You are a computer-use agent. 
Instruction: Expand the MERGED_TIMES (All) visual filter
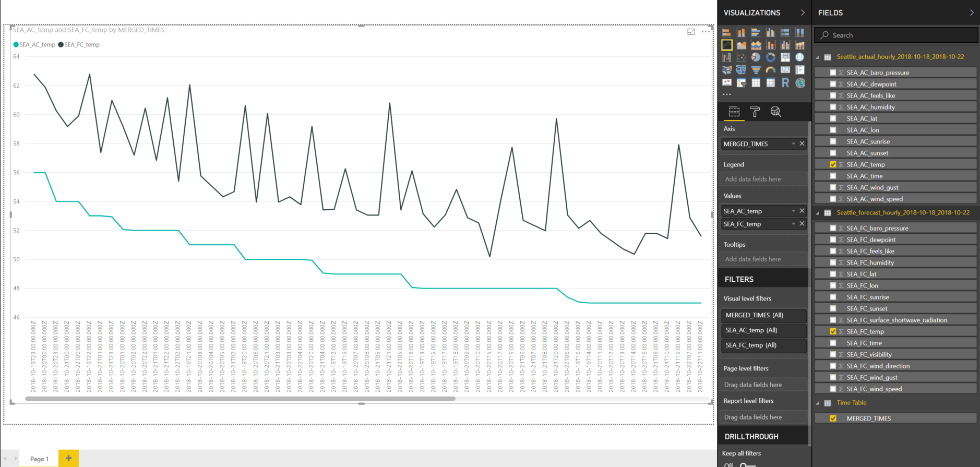(764, 315)
